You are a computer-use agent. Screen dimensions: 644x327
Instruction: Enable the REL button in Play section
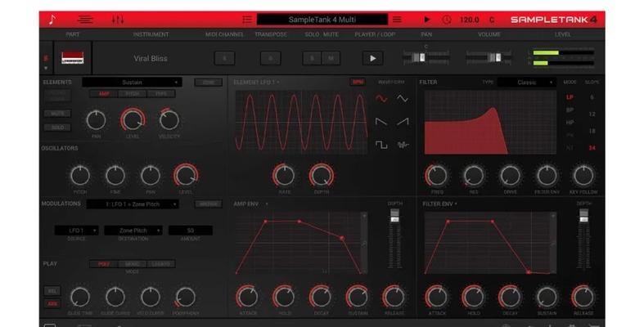tap(52, 291)
